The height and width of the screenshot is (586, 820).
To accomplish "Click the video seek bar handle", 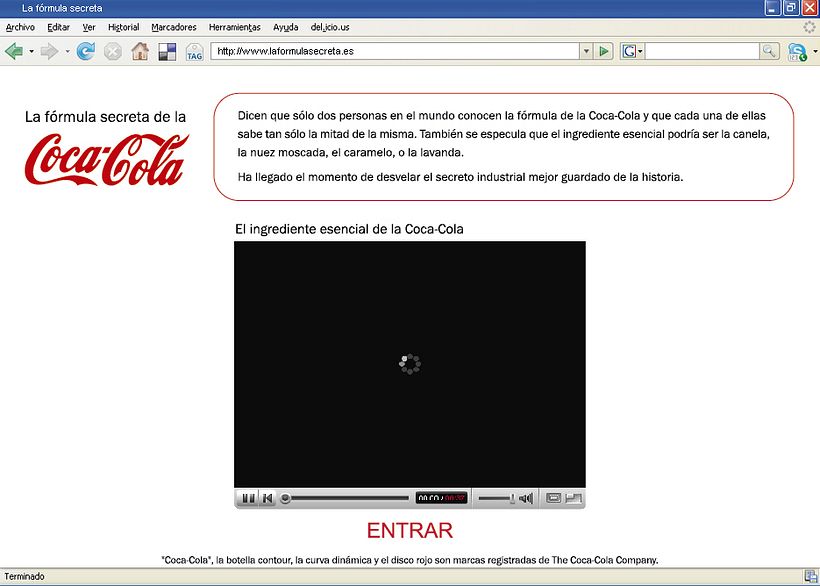I will pos(285,498).
